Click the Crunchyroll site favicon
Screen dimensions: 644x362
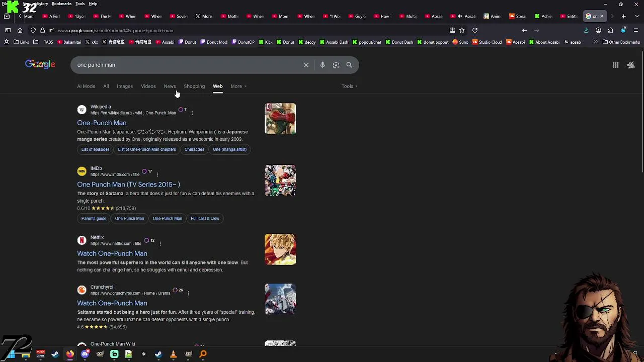[82, 290]
